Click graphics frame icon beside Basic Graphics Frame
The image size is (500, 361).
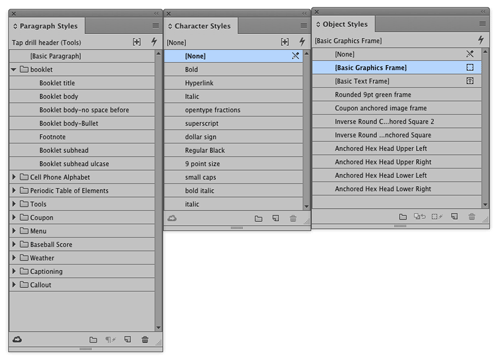(470, 68)
